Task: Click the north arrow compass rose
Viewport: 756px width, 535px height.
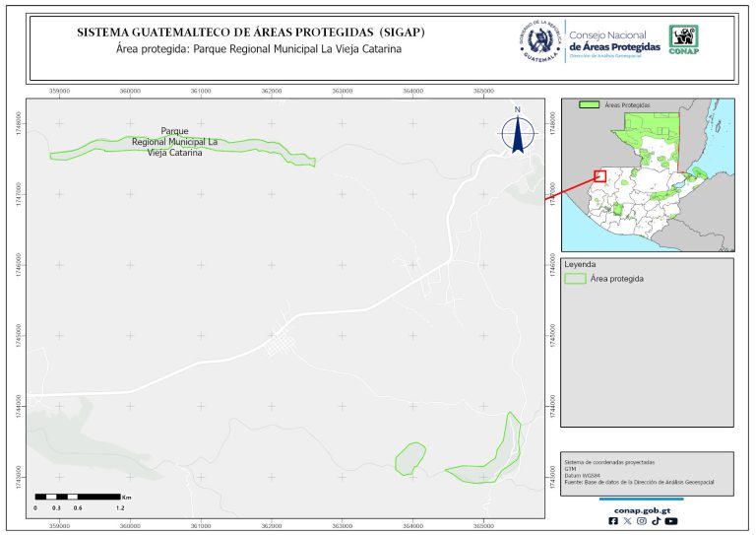Action: (517, 132)
